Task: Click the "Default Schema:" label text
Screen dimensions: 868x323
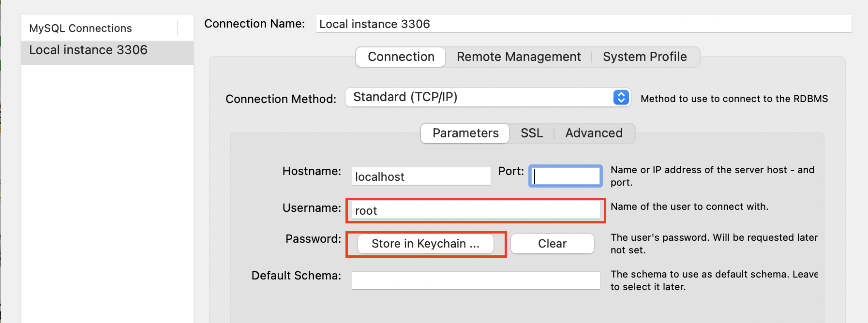Action: (x=296, y=276)
